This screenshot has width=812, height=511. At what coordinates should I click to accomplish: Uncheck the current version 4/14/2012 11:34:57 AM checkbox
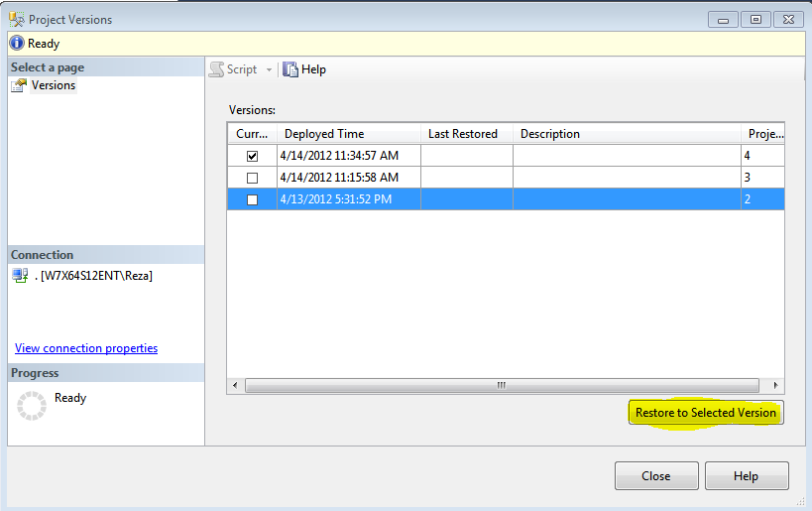click(252, 156)
